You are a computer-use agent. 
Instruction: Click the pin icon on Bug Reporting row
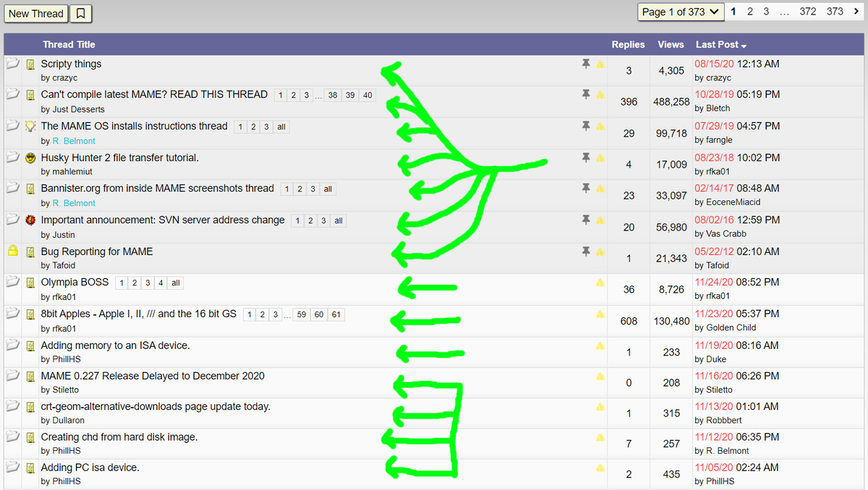[587, 252]
